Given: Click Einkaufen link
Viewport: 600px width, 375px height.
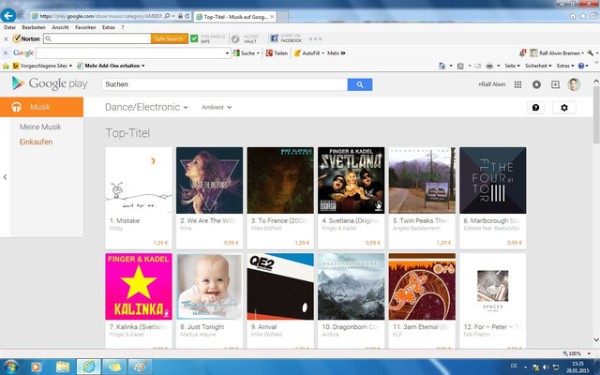Looking at the screenshot, I should (36, 142).
